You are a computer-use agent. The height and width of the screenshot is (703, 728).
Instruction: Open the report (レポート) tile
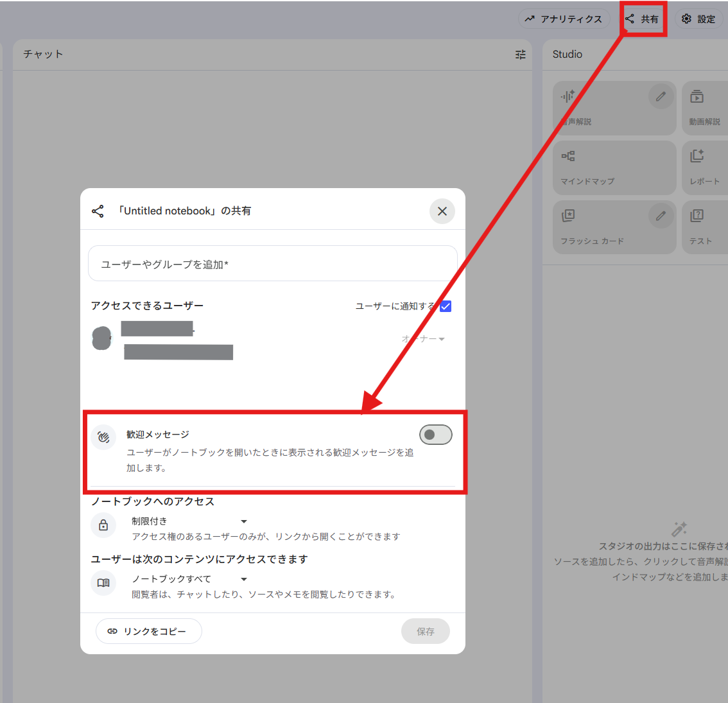click(704, 168)
